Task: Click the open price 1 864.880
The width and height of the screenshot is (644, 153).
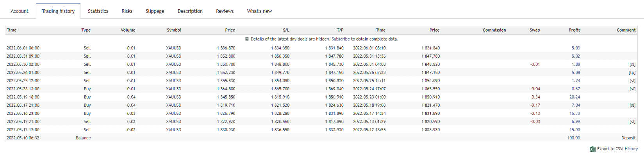Action: click(226, 89)
